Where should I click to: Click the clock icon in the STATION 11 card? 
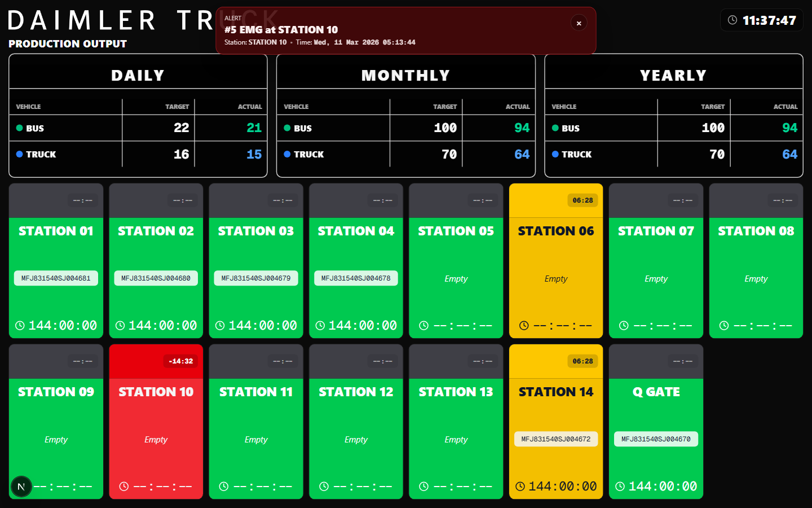(x=224, y=487)
